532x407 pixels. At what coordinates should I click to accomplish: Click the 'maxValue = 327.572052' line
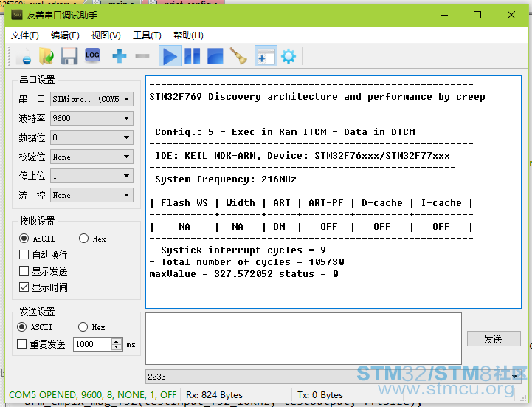pyautogui.click(x=243, y=274)
